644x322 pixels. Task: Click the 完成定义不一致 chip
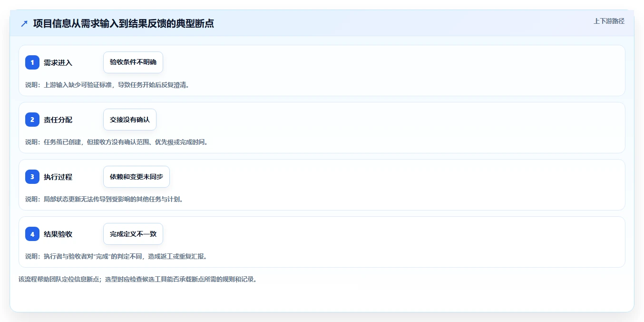[133, 234]
